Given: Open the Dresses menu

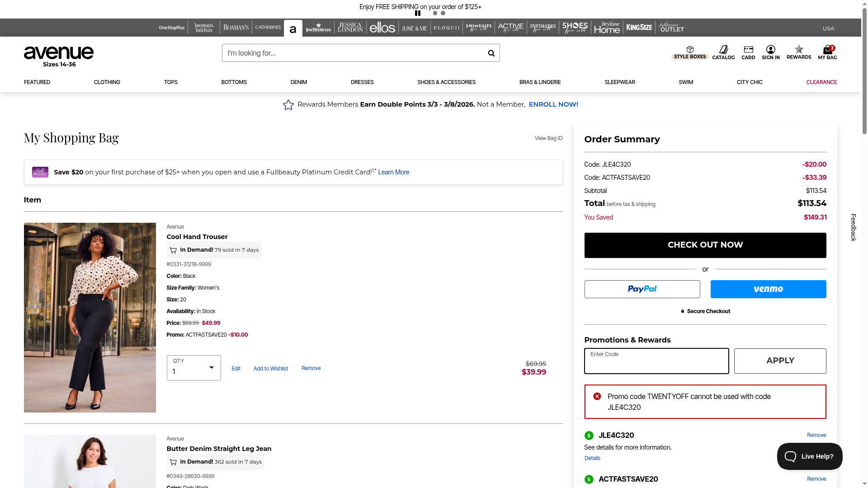Looking at the screenshot, I should (362, 82).
